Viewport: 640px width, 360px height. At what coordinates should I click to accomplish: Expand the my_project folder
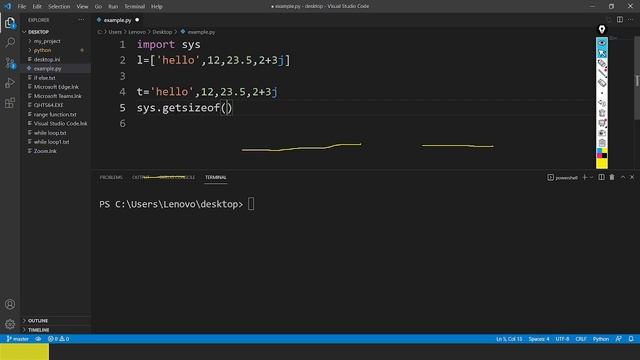tap(47, 41)
